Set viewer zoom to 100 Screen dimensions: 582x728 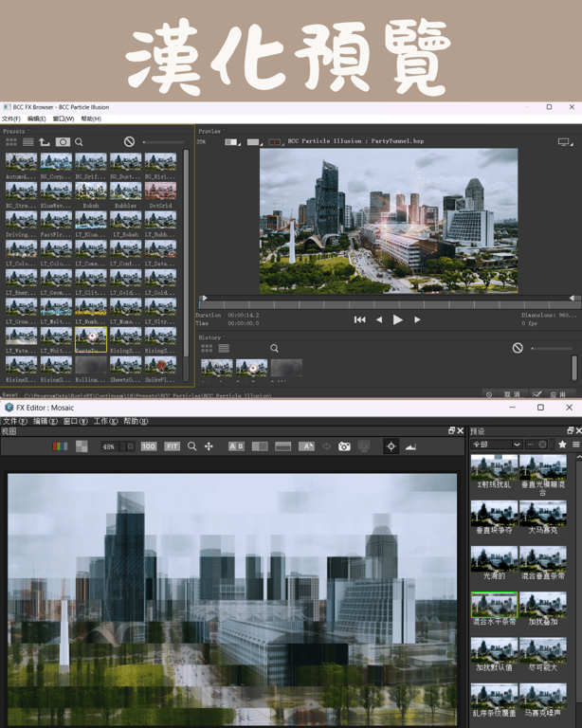[149, 446]
